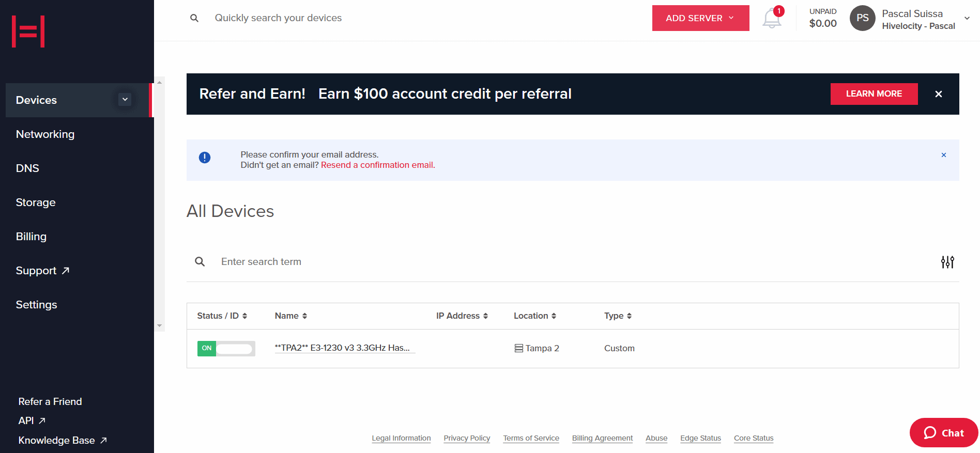
Task: Click the Learn More button
Action: tap(874, 94)
